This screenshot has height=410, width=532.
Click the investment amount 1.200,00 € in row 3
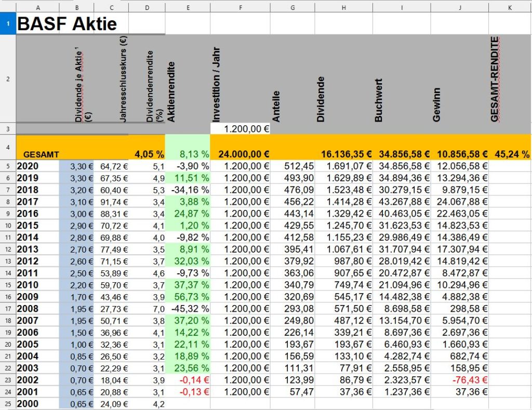(x=240, y=129)
